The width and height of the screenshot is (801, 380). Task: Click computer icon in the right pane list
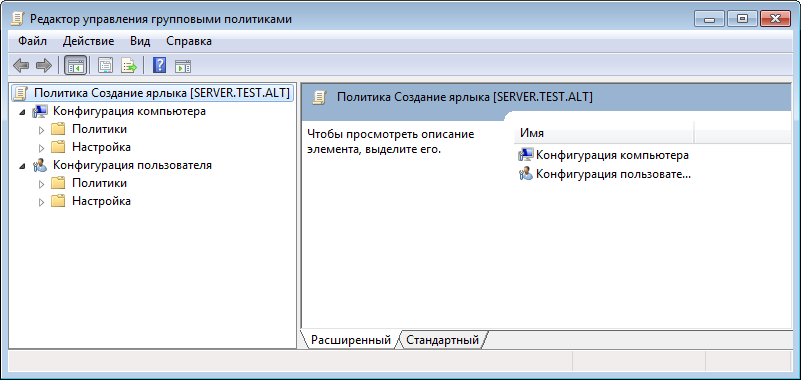coord(526,155)
